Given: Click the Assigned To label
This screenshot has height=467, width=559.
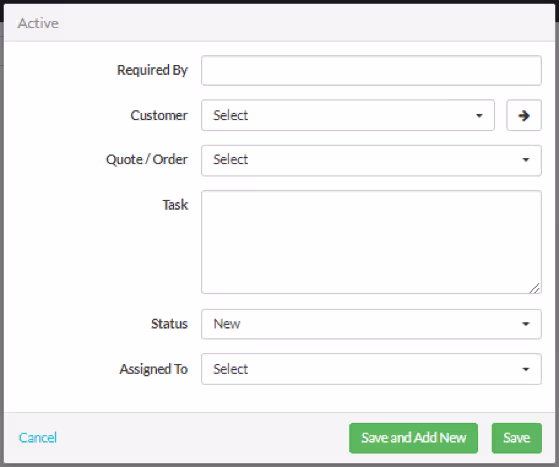Looking at the screenshot, I should tap(154, 369).
